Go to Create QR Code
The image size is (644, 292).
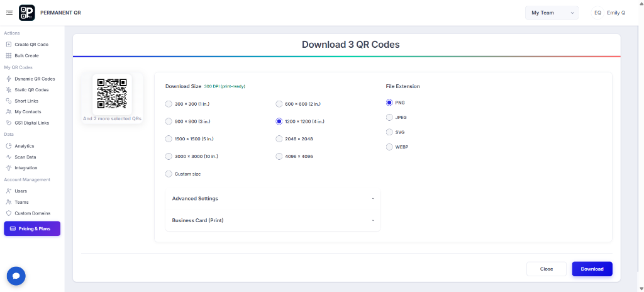point(31,45)
